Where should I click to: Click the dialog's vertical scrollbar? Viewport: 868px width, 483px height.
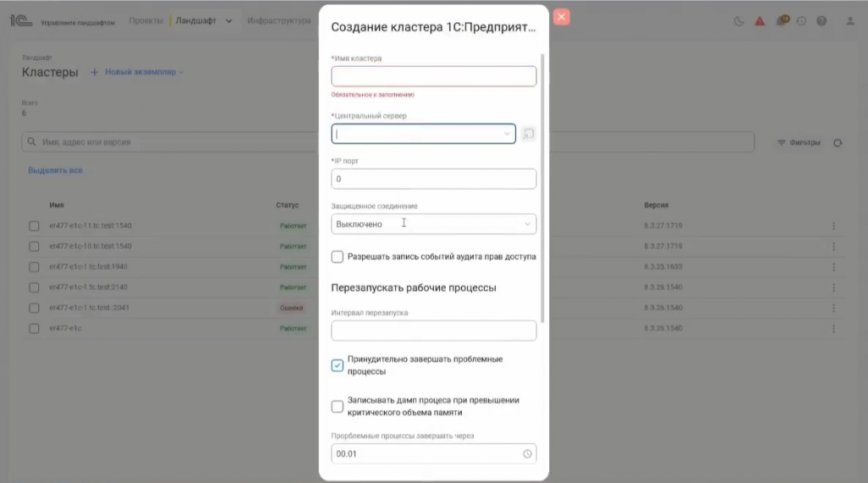542,188
